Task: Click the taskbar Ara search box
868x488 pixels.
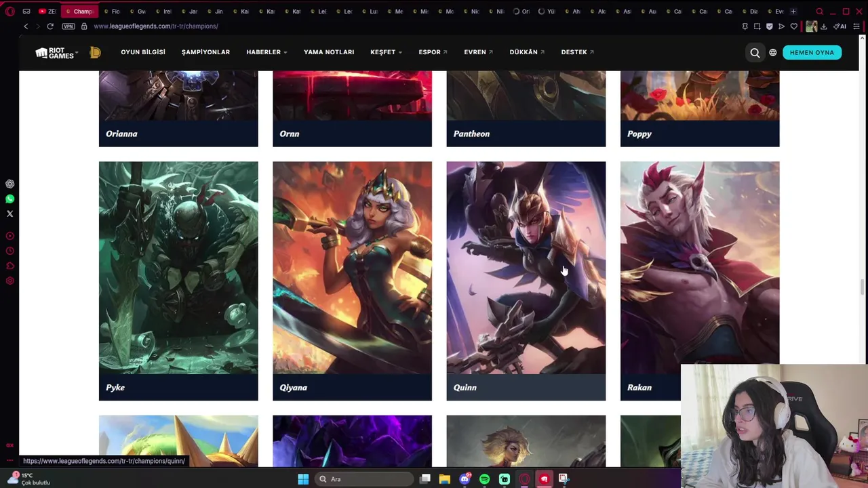Action: (365, 479)
